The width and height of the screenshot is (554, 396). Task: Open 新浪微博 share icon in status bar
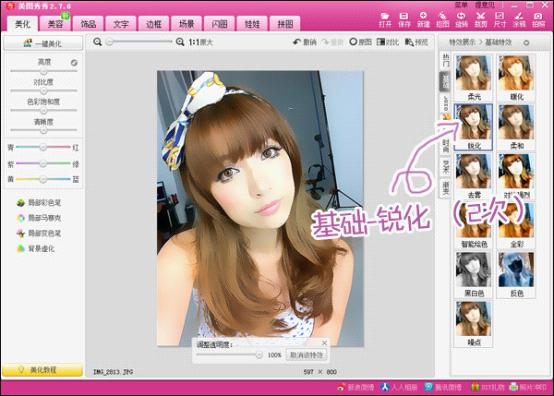click(x=355, y=387)
